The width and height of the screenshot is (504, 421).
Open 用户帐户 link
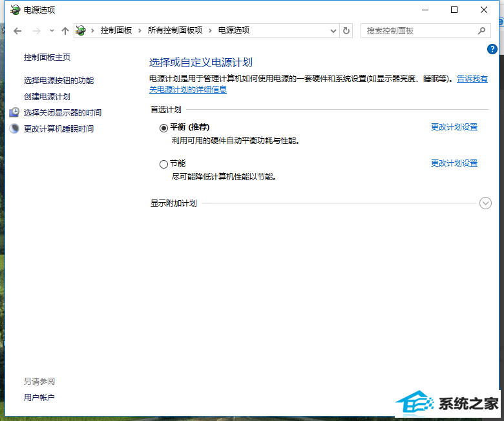pos(39,398)
